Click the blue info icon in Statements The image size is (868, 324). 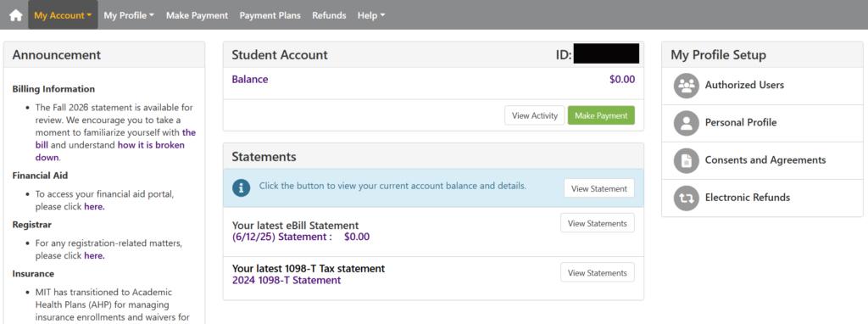(x=241, y=187)
